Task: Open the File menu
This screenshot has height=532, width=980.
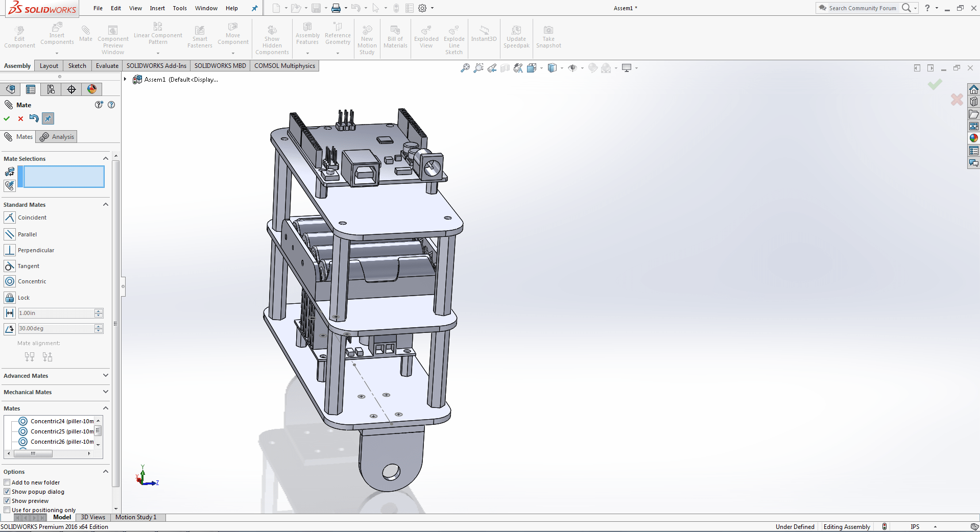Action: (98, 8)
